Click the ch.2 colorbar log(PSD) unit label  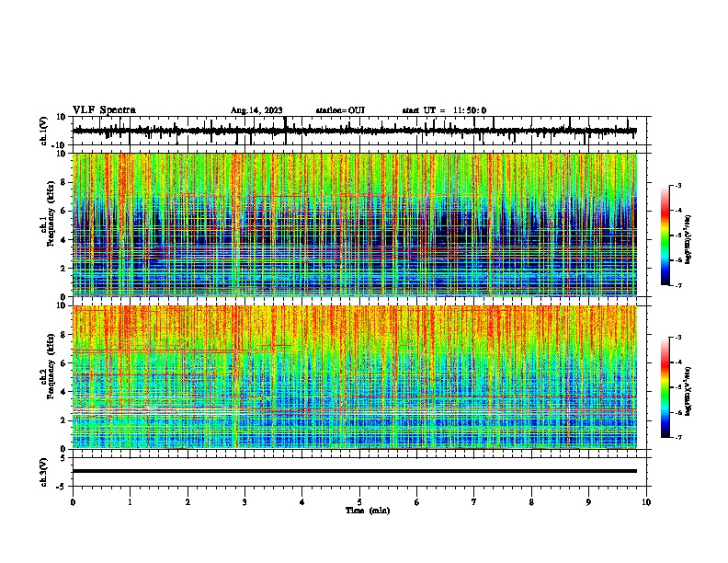(x=688, y=391)
